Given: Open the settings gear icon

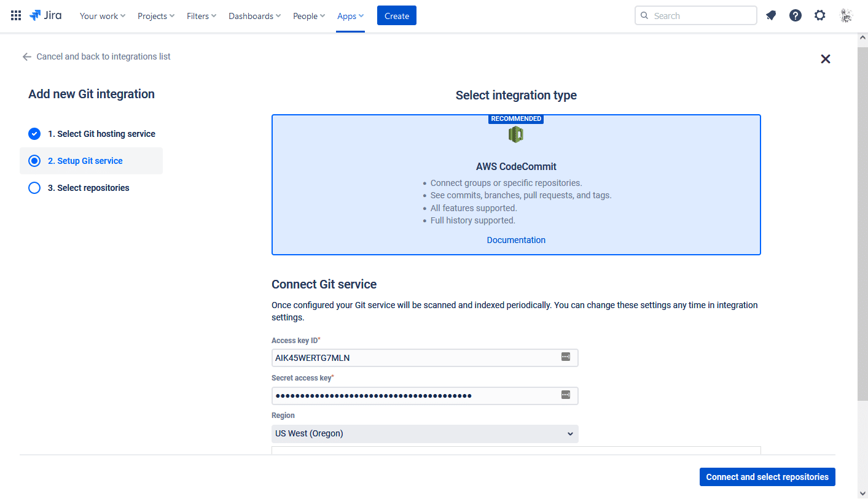Looking at the screenshot, I should 820,15.
